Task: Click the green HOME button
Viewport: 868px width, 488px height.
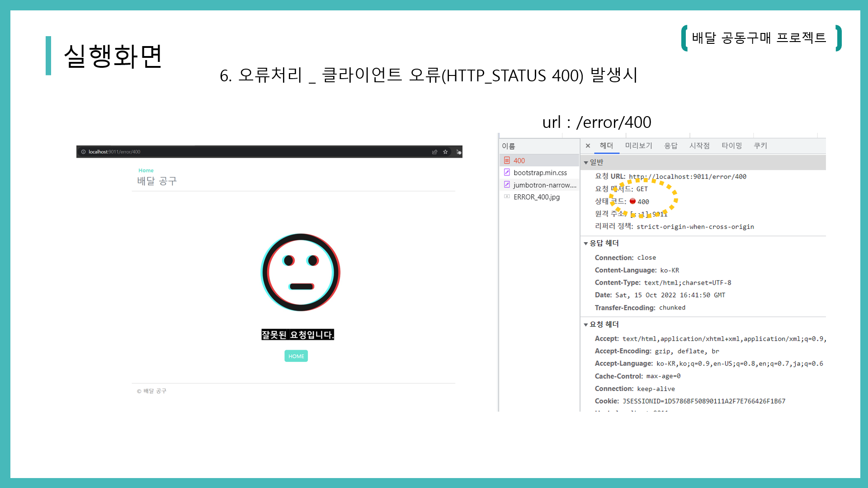Action: click(x=296, y=356)
